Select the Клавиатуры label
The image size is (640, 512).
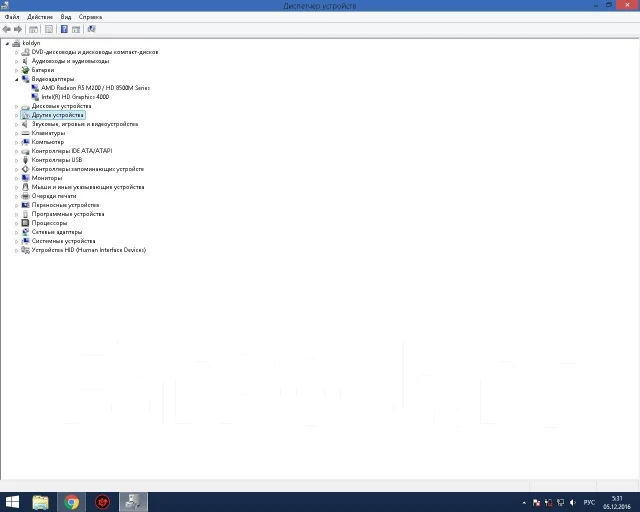[48, 133]
